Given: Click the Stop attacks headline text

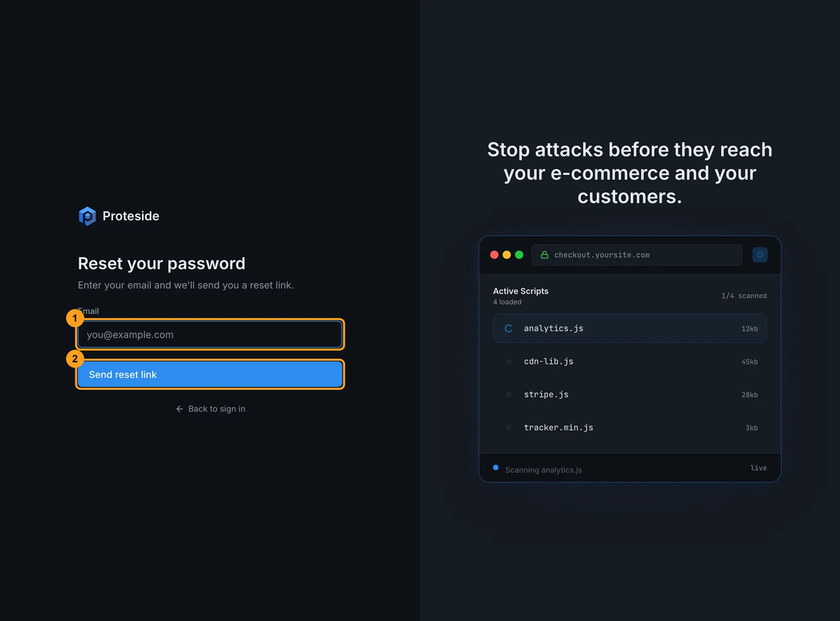Looking at the screenshot, I should click(x=629, y=173).
